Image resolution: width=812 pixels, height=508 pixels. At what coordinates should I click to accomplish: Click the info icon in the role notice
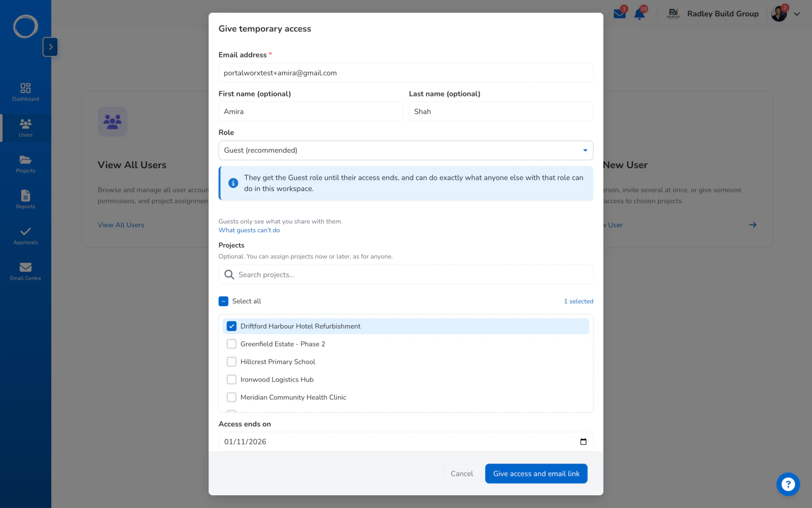tap(233, 183)
